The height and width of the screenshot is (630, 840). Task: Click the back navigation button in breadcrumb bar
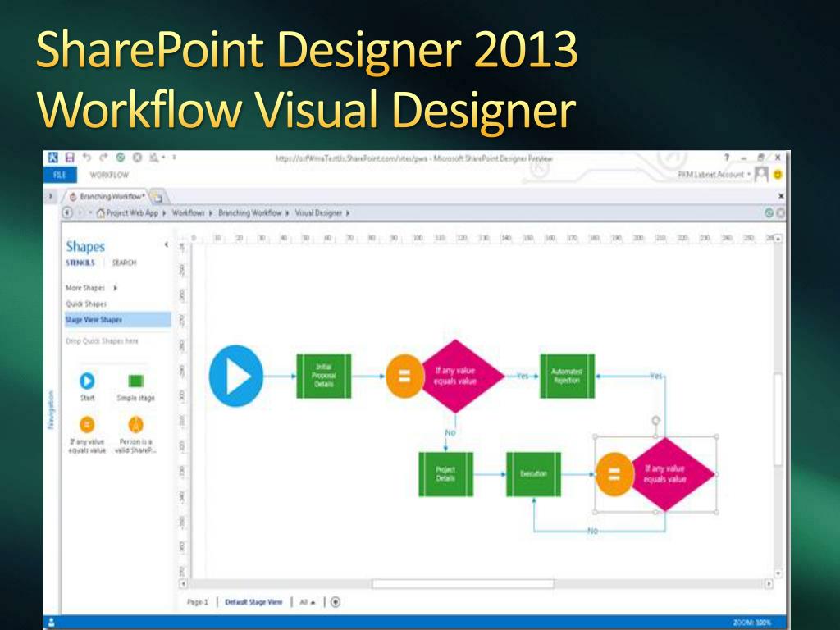(67, 212)
